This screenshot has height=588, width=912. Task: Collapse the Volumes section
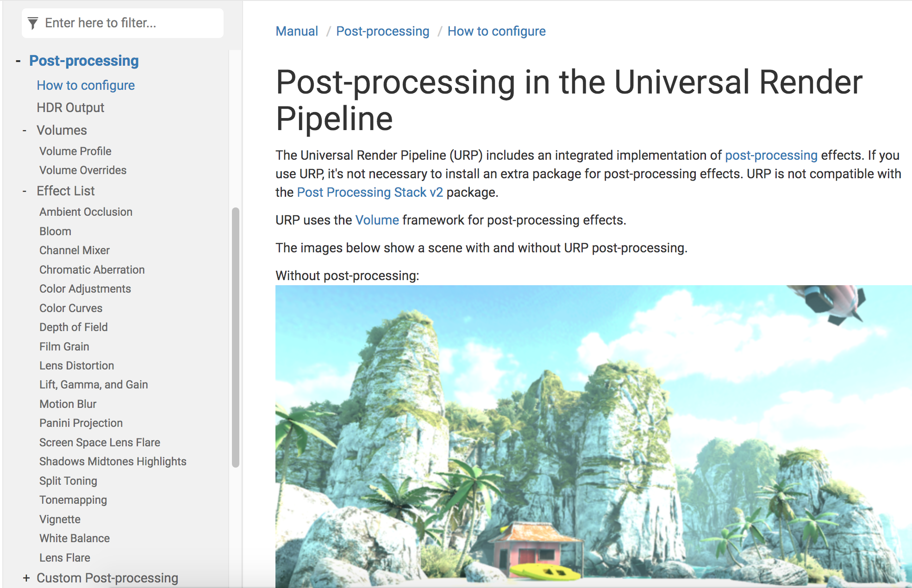pos(25,131)
